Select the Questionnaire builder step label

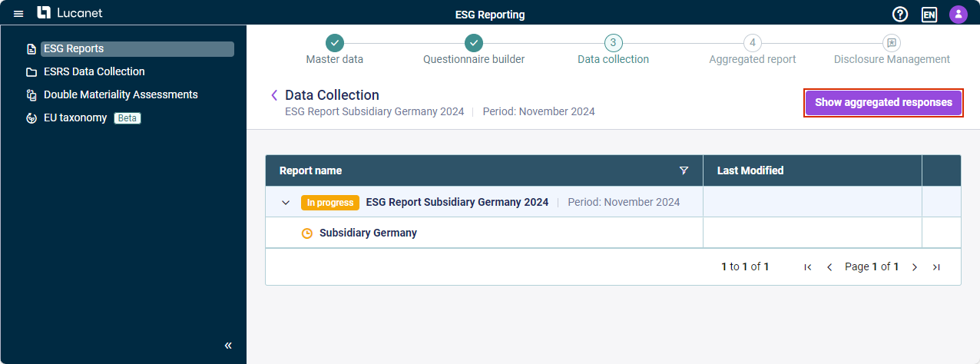point(474,59)
